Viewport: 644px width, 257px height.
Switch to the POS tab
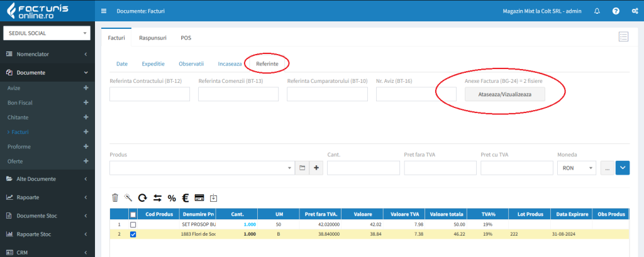(x=186, y=38)
